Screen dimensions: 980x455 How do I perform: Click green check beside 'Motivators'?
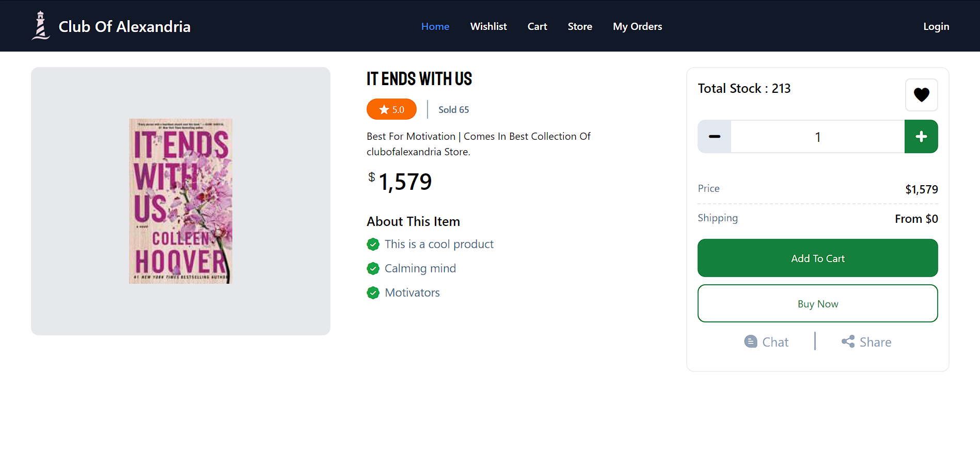pyautogui.click(x=373, y=293)
